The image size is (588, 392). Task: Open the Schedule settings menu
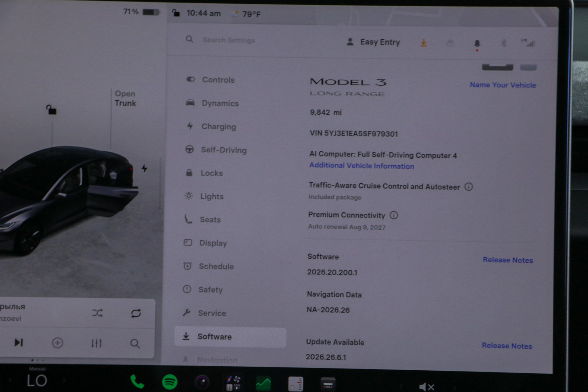[x=208, y=266]
